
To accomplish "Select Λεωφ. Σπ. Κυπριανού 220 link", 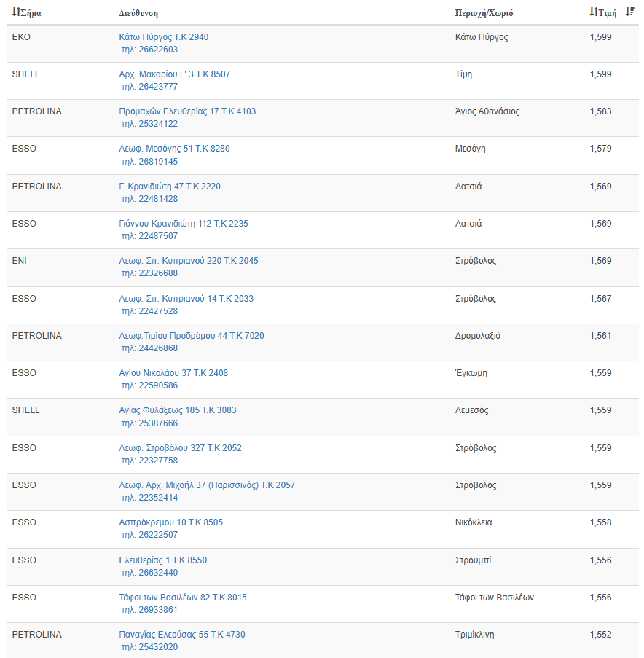I will pos(188,261).
